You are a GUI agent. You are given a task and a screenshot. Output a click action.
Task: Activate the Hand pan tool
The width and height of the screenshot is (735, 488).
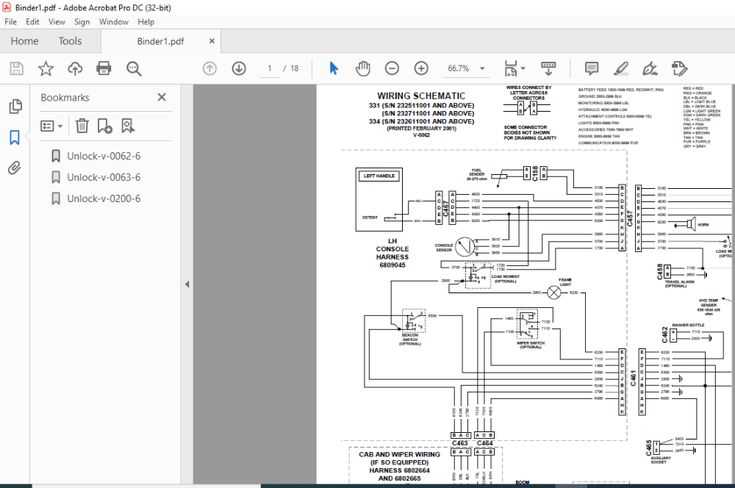(x=363, y=68)
